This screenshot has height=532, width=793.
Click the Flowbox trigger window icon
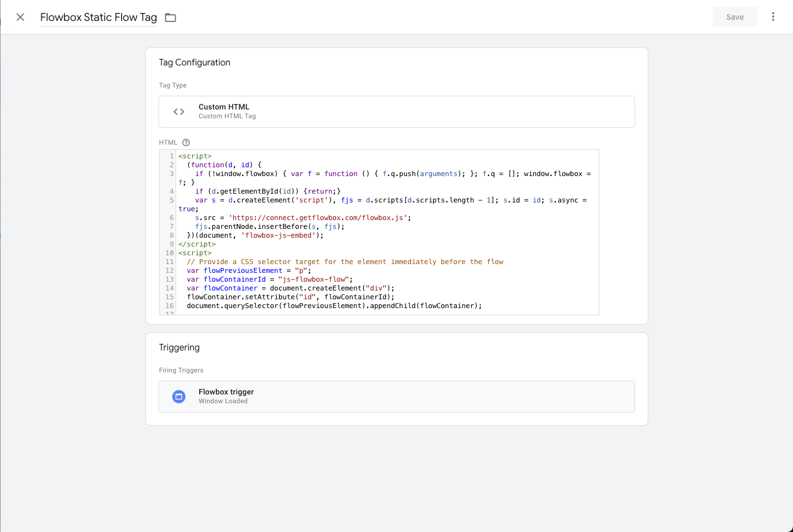179,397
